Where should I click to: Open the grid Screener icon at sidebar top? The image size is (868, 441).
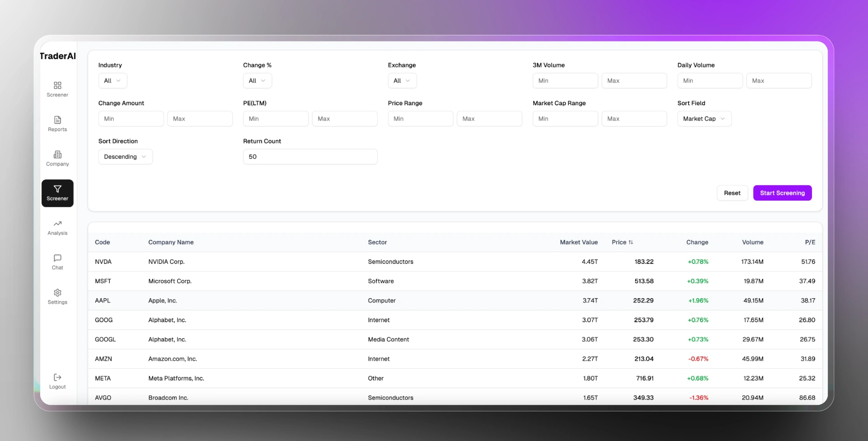57,86
